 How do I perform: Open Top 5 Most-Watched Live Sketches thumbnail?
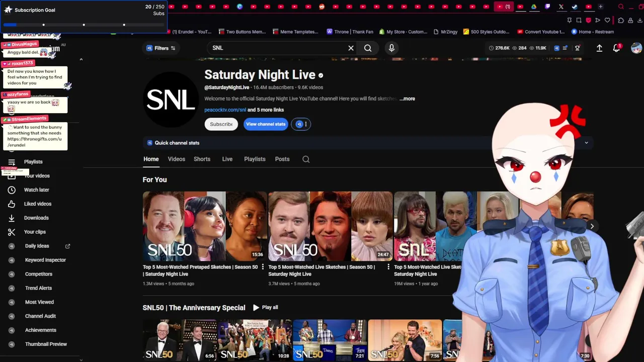(331, 226)
